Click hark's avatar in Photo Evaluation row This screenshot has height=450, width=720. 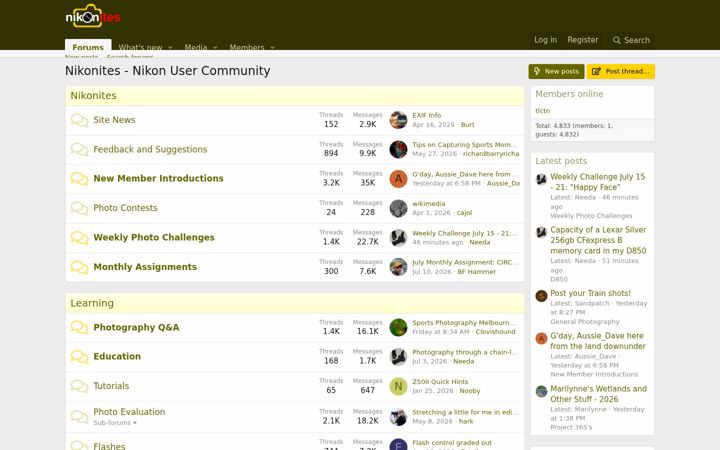click(398, 417)
